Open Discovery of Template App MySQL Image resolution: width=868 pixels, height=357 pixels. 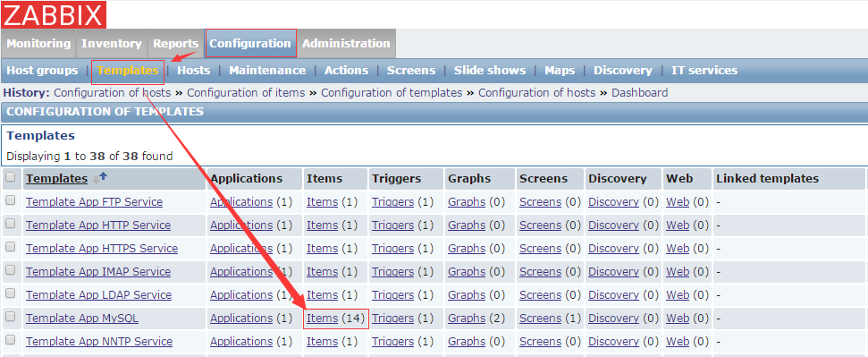point(613,319)
